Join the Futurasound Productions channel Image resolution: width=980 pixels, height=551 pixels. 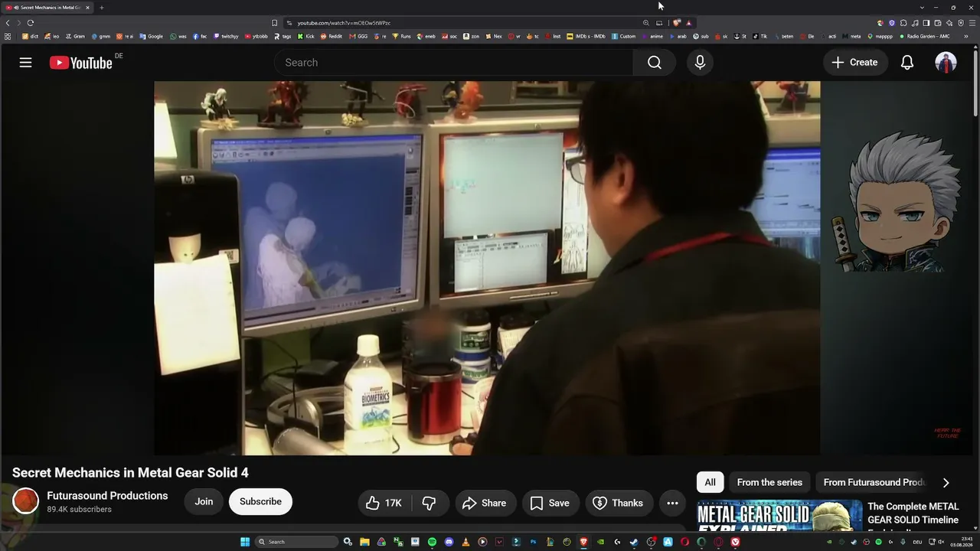pyautogui.click(x=204, y=502)
